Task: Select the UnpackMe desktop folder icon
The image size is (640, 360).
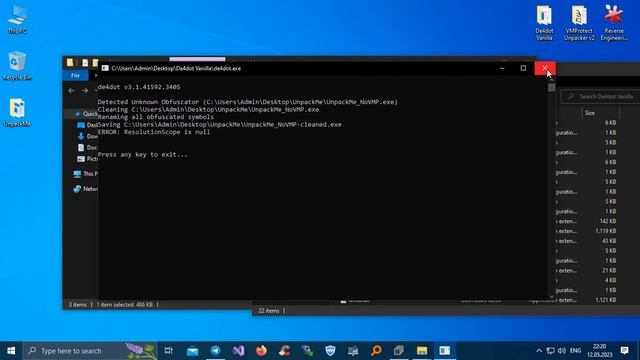Action: pyautogui.click(x=17, y=112)
